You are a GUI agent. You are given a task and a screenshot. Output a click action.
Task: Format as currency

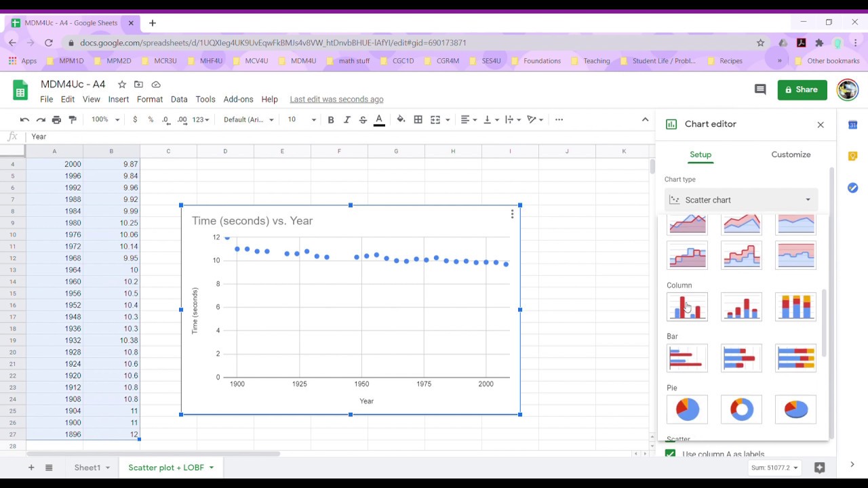click(135, 119)
